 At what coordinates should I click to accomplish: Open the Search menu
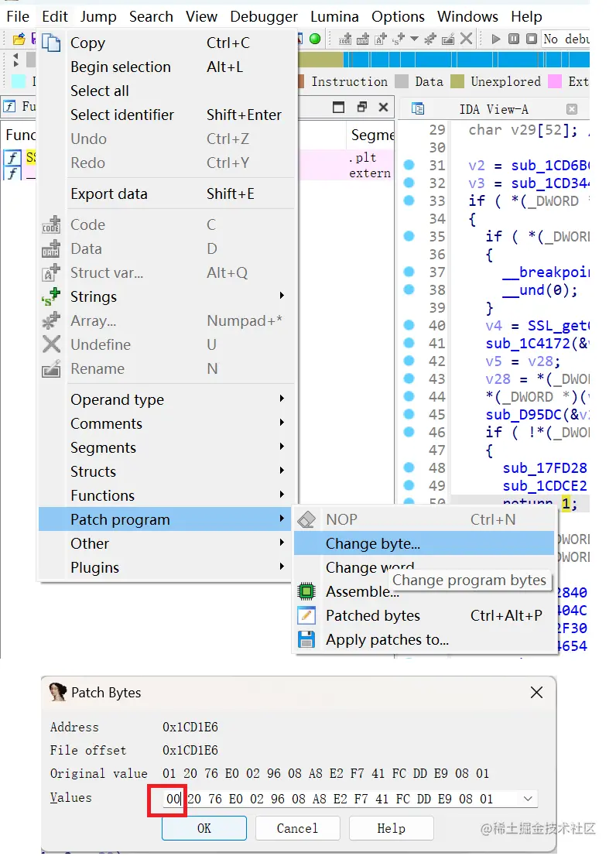[151, 16]
